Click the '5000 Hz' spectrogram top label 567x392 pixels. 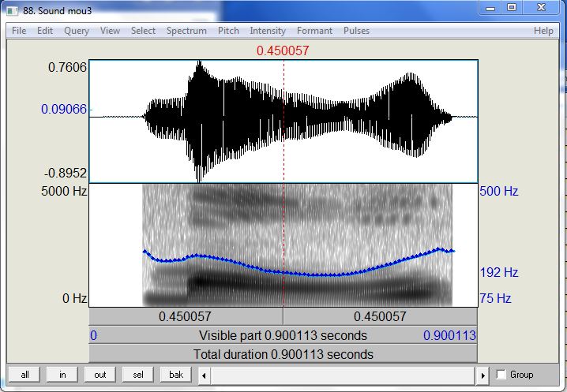tap(64, 191)
